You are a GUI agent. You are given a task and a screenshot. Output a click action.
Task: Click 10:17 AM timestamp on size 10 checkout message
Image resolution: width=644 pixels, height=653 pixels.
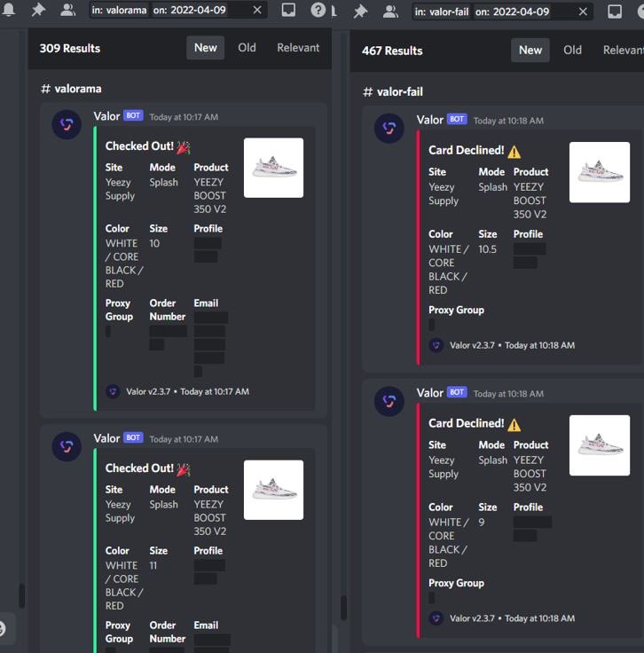pos(184,117)
